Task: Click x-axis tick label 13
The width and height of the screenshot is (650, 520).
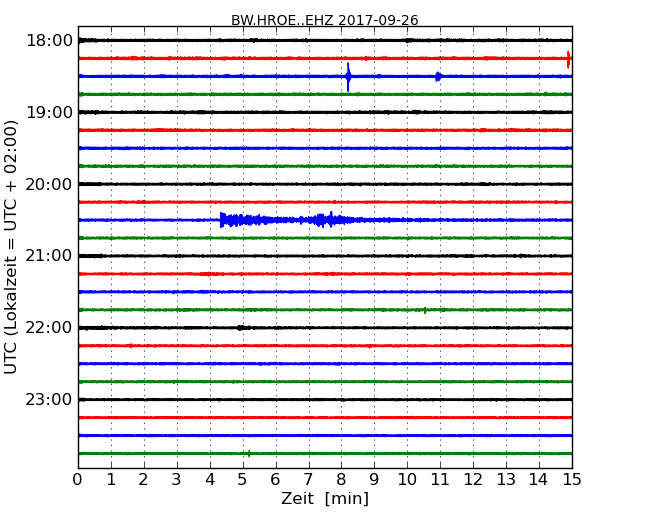Action: click(x=506, y=480)
